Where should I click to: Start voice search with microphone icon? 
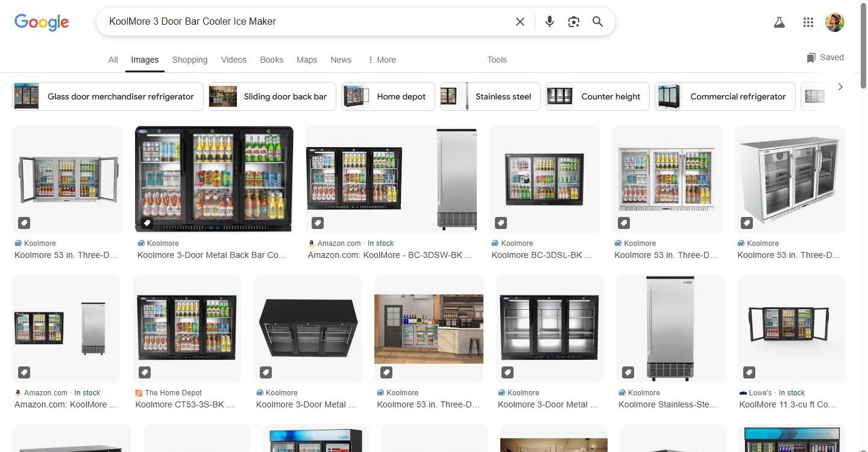(549, 22)
